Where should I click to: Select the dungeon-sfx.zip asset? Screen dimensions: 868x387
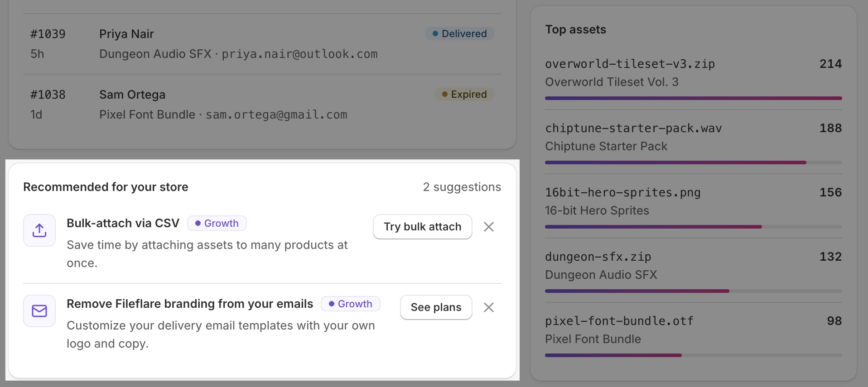[598, 257]
